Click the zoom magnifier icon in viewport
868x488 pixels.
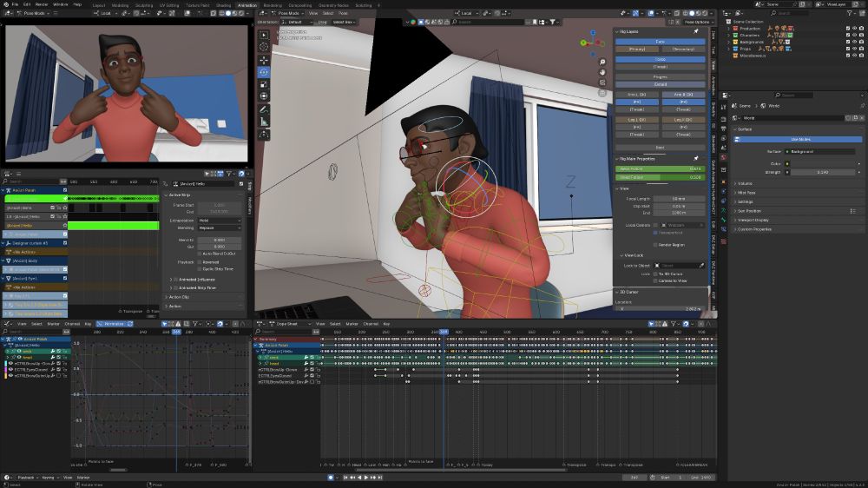602,64
